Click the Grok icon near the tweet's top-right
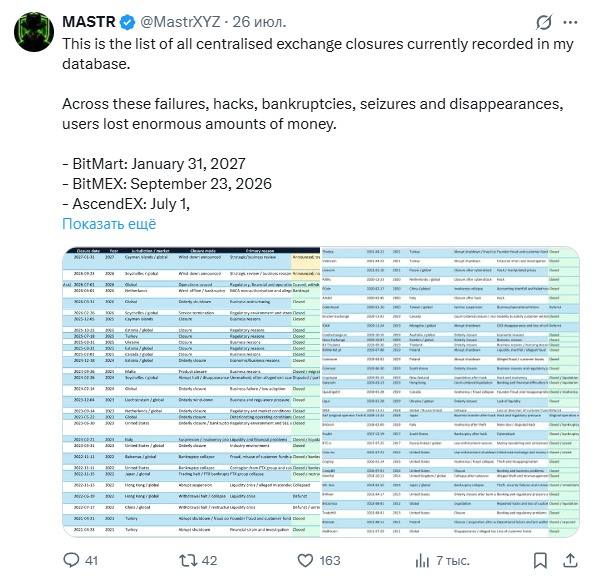596x581 pixels. click(x=544, y=22)
